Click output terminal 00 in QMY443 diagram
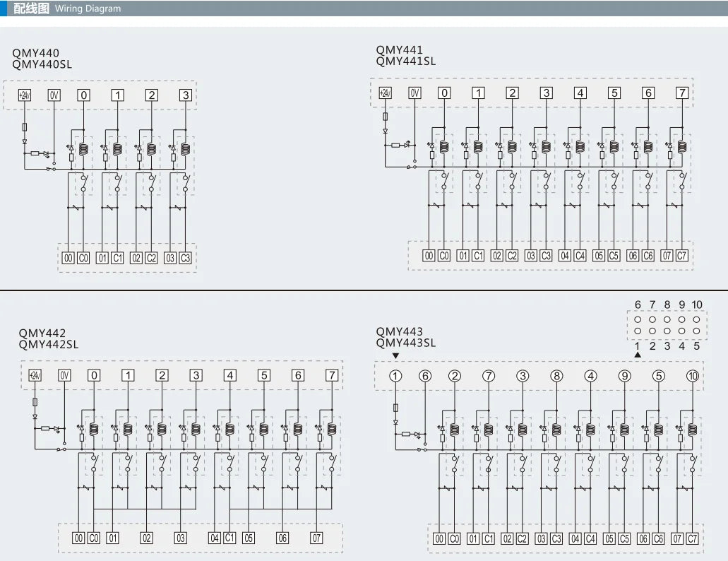 coord(439,538)
